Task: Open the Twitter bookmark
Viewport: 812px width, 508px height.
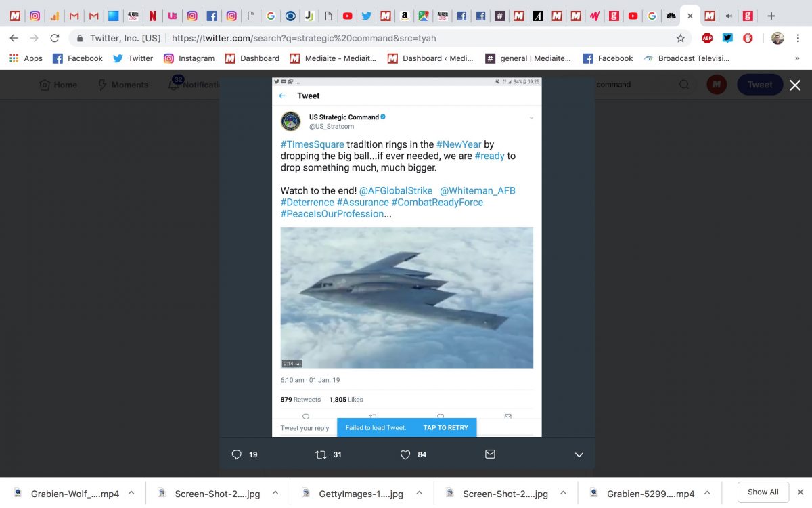Action: pyautogui.click(x=133, y=58)
